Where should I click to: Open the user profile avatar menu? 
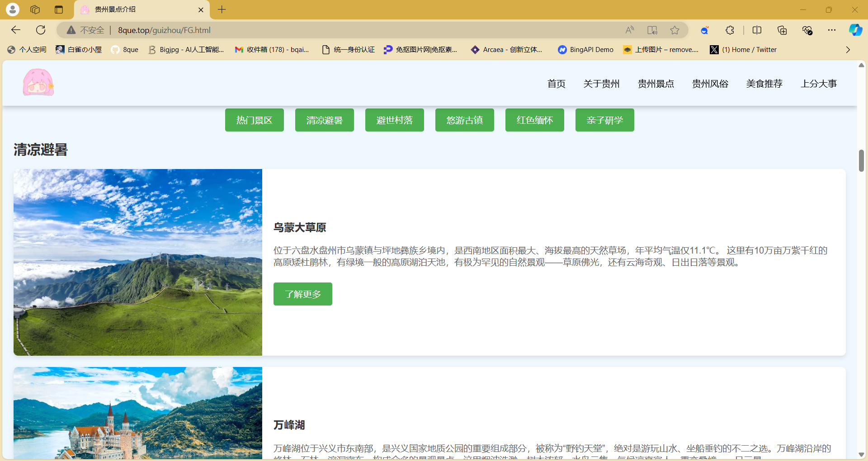13,9
